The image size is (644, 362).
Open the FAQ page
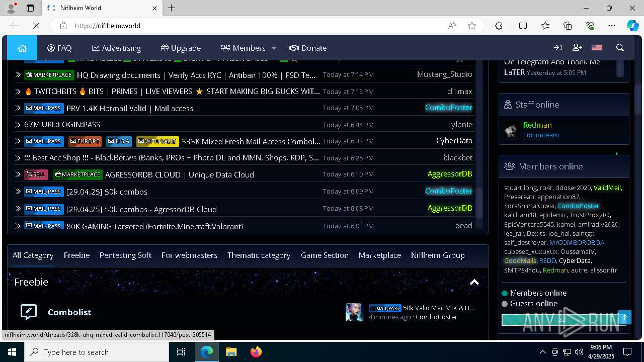pos(59,48)
